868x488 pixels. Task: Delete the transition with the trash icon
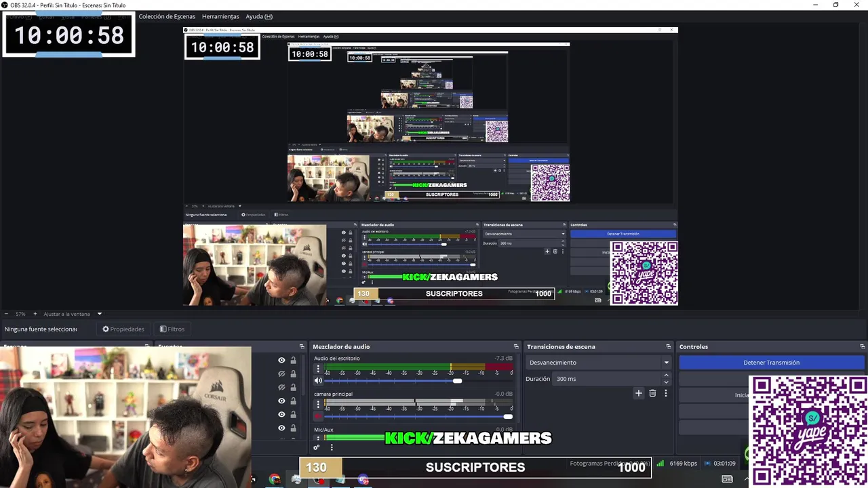coord(652,393)
